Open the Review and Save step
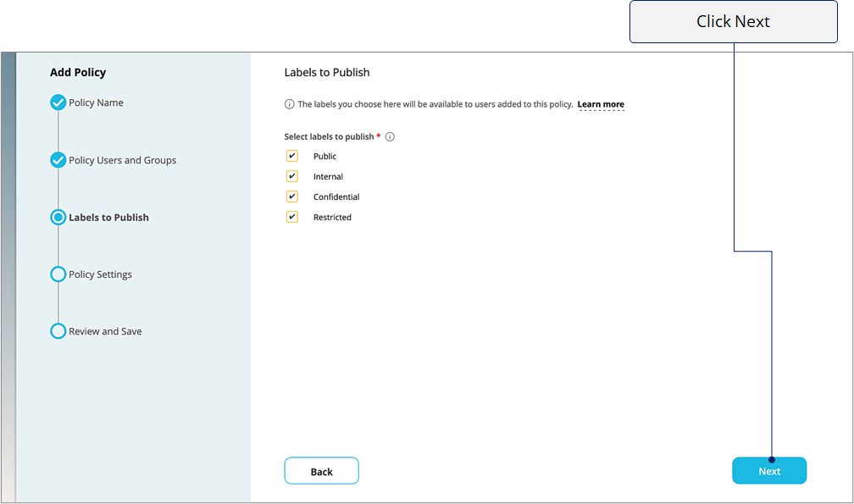The width and height of the screenshot is (854, 504). point(105,331)
